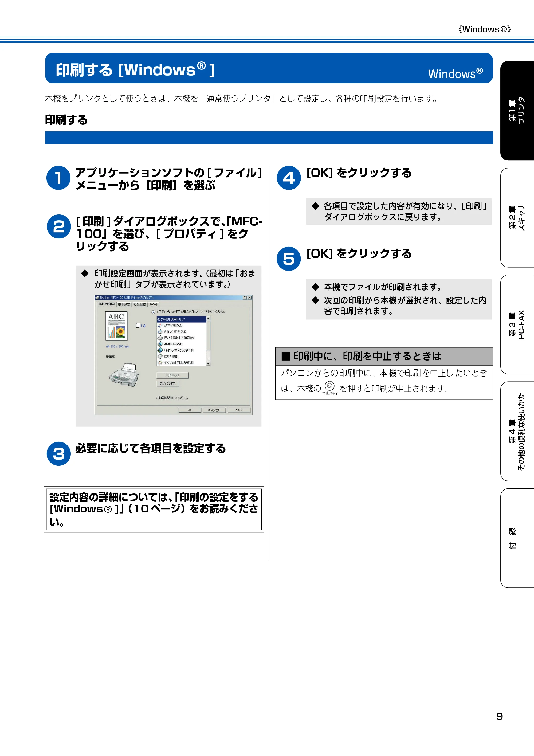Close the printer properties dialog with X
This screenshot has height=756, width=534.
coord(250,298)
